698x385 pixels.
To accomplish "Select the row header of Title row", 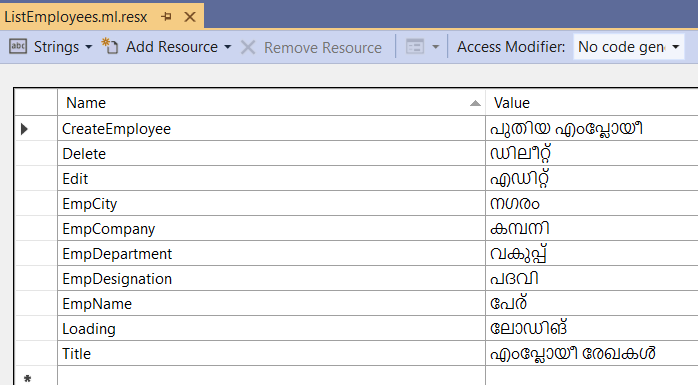I will pyautogui.click(x=36, y=353).
